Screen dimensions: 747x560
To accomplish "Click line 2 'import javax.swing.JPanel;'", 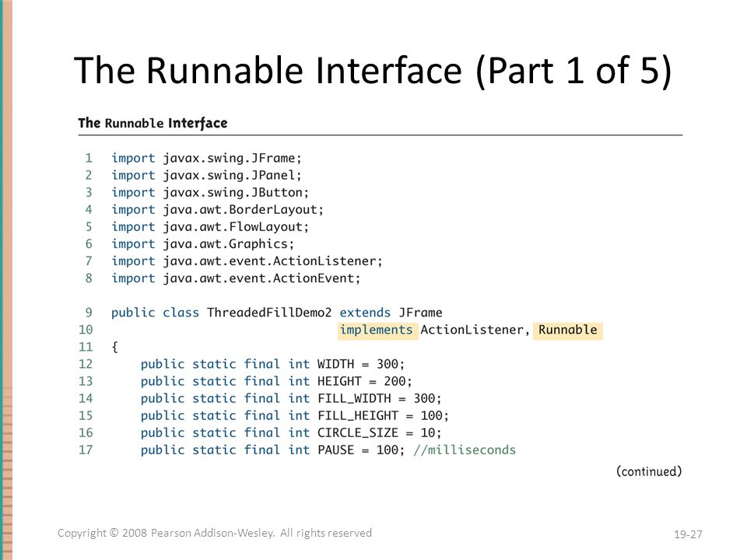I will coord(206,175).
